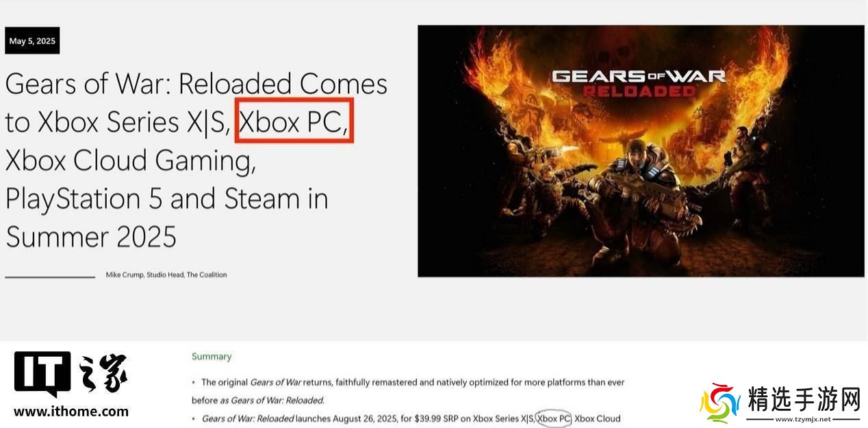Select the Mike Crump author byline
868x428 pixels.
pyautogui.click(x=166, y=275)
